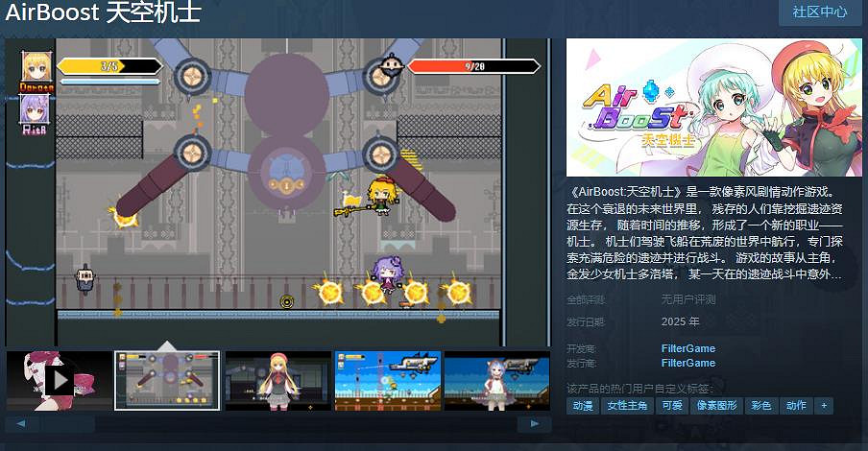The image size is (868, 451).
Task: Select the blue sky airship screenshot thumbnail
Action: point(388,381)
